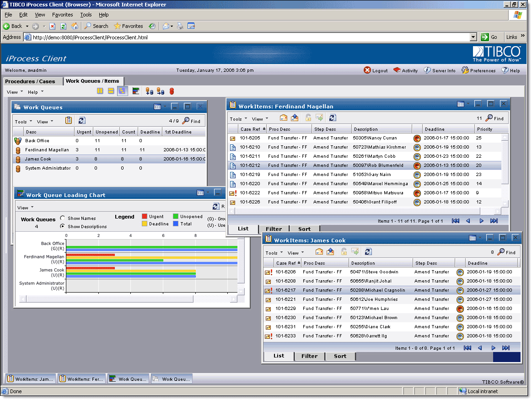Select the James Cook queue row

click(x=109, y=159)
